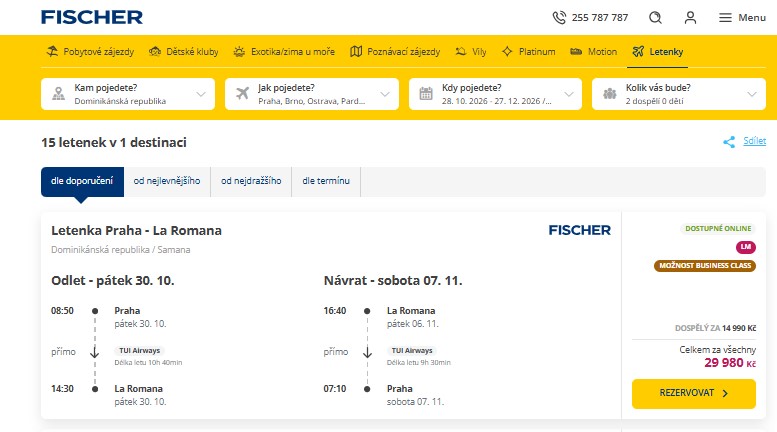This screenshot has width=777, height=432.
Task: Click the return down-arrow přímo icon
Action: click(367, 352)
